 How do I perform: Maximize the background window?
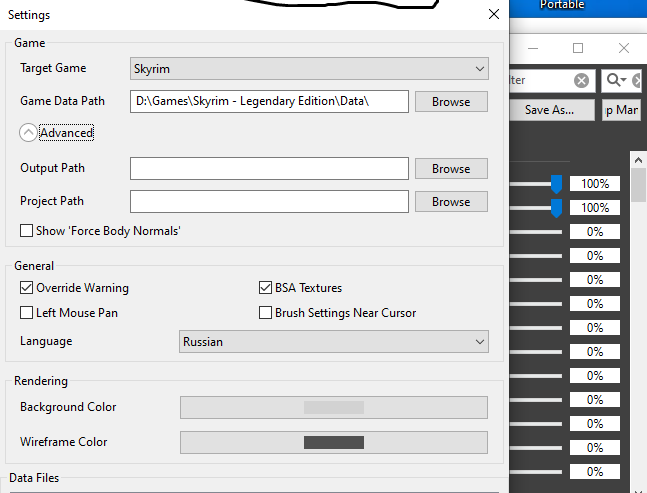click(x=578, y=48)
